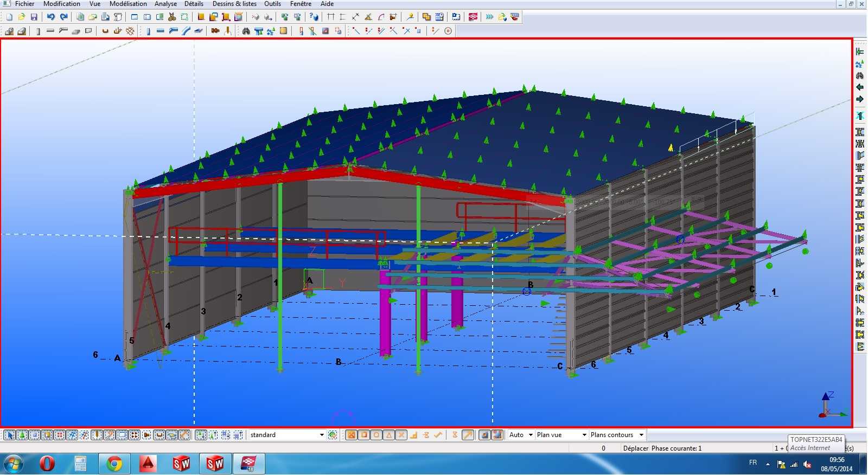Open Opera from the taskbar

pyautogui.click(x=47, y=464)
